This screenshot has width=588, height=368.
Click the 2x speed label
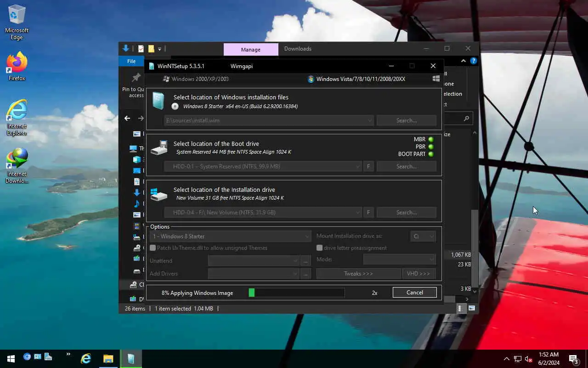[375, 293]
